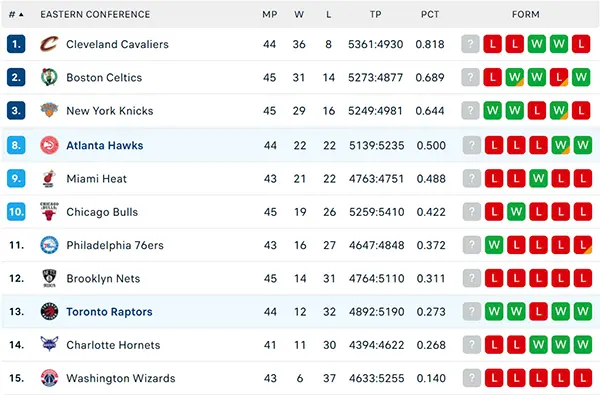Click the Chicago Bulls logo
The width and height of the screenshot is (600, 395).
point(49,212)
